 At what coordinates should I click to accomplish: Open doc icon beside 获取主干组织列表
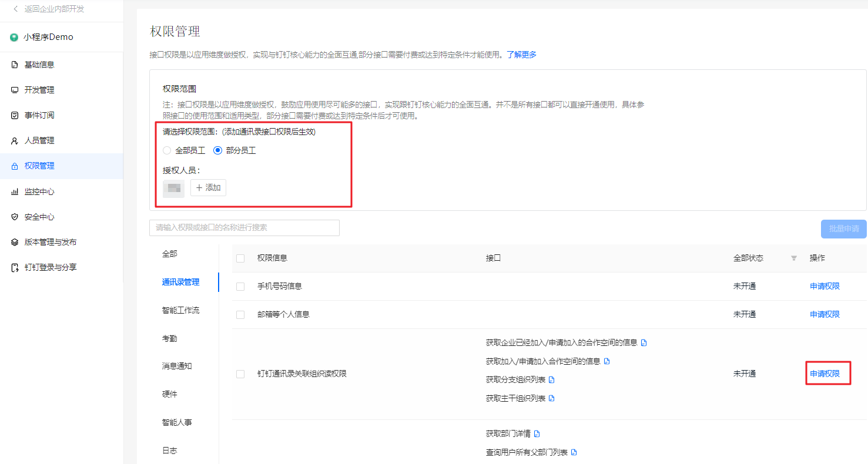click(x=551, y=398)
